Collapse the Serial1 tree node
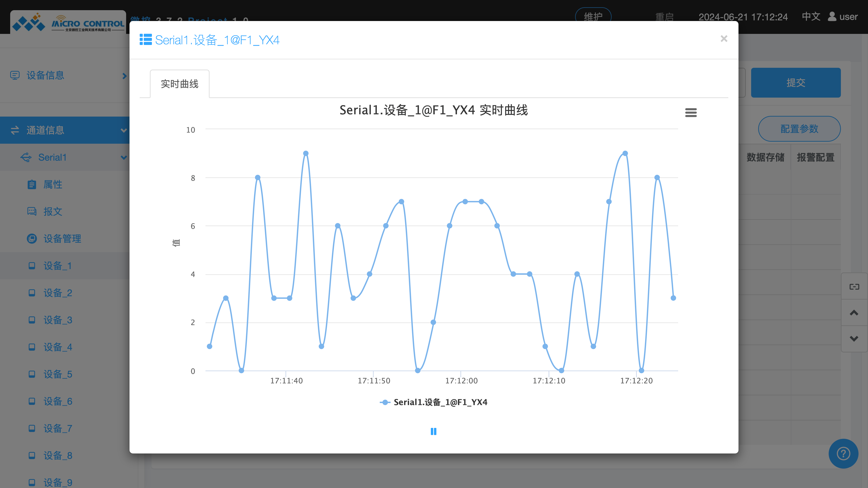868x488 pixels. pos(124,157)
